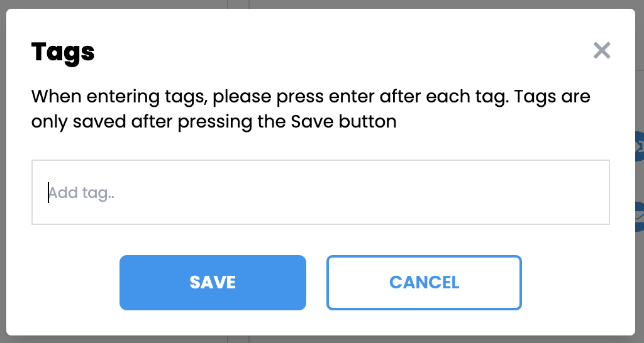Image resolution: width=644 pixels, height=343 pixels.
Task: Click the lower blue circular icon behind the dialog
Action: pyautogui.click(x=639, y=217)
